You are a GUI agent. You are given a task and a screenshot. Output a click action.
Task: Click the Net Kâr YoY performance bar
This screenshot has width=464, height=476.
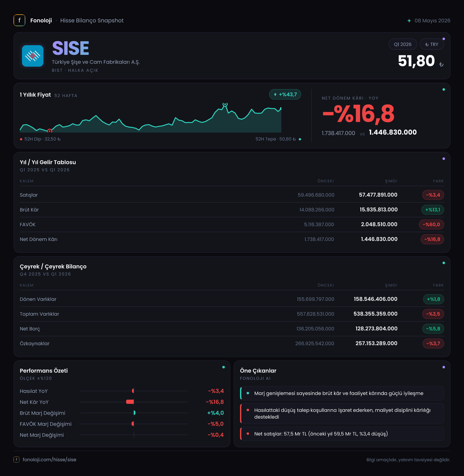(130, 402)
